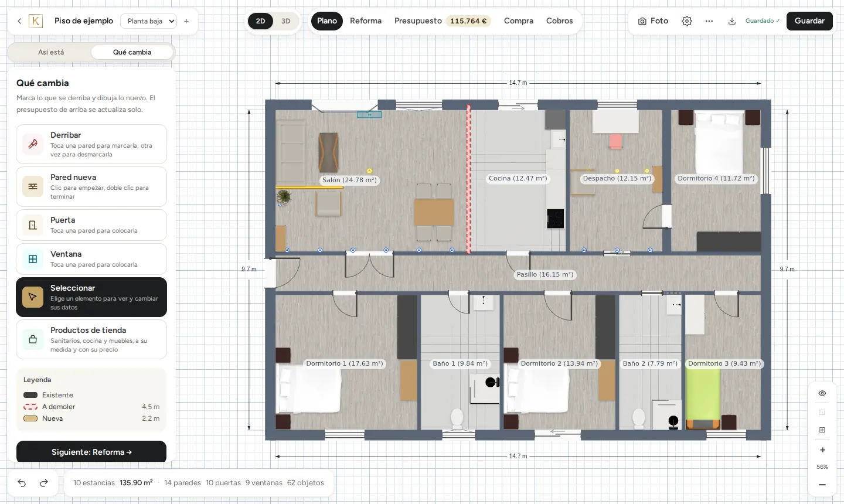Open the settings gear
The width and height of the screenshot is (844, 504).
(x=687, y=21)
